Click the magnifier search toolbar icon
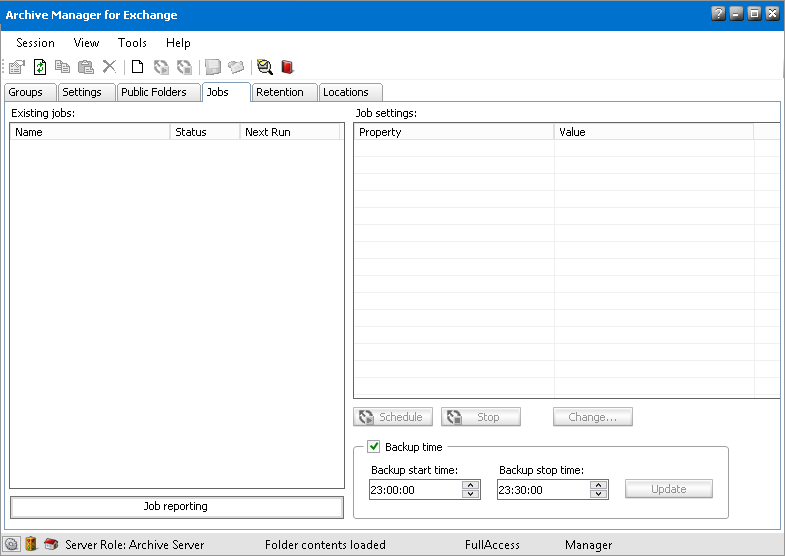The width and height of the screenshot is (785, 556). 264,67
